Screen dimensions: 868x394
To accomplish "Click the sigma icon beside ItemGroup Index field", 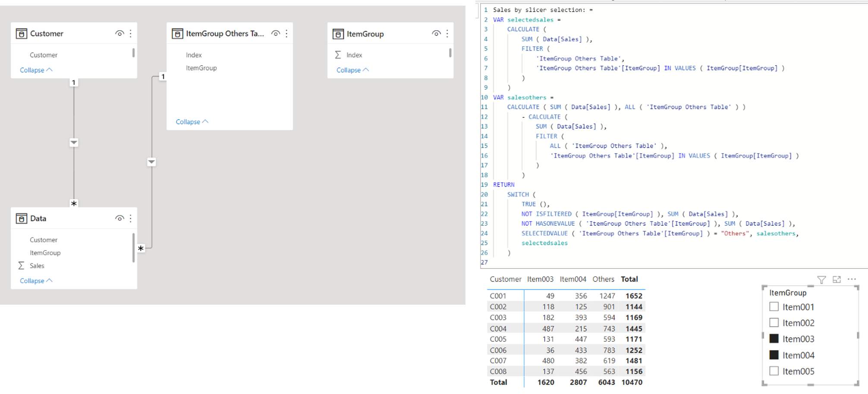I will pyautogui.click(x=338, y=55).
